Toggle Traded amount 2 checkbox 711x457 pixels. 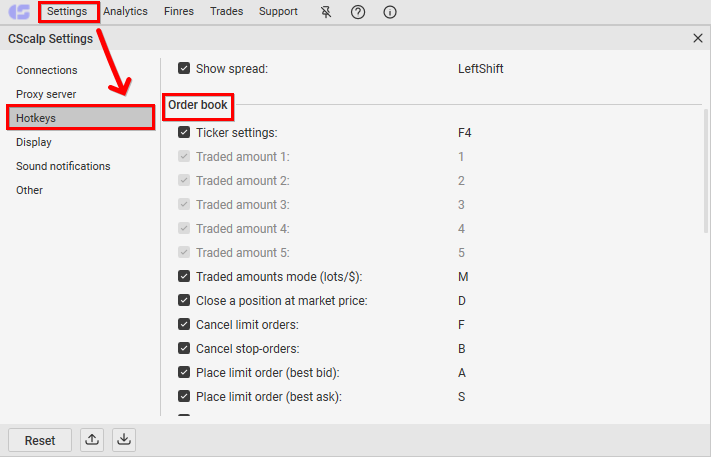[x=184, y=180]
